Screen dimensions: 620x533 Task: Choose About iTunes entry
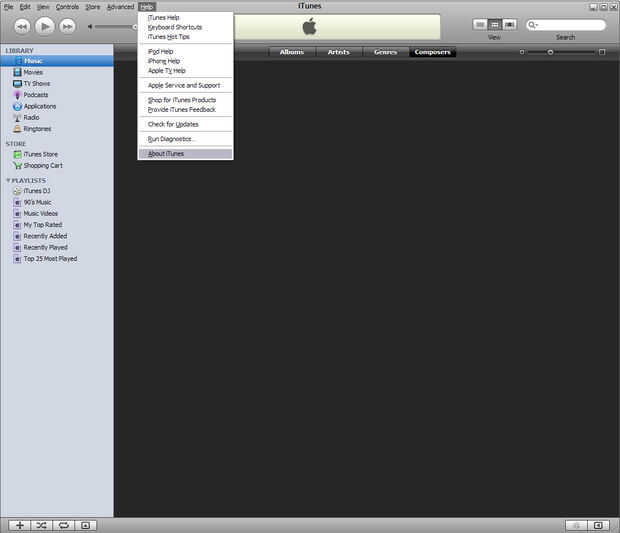185,154
